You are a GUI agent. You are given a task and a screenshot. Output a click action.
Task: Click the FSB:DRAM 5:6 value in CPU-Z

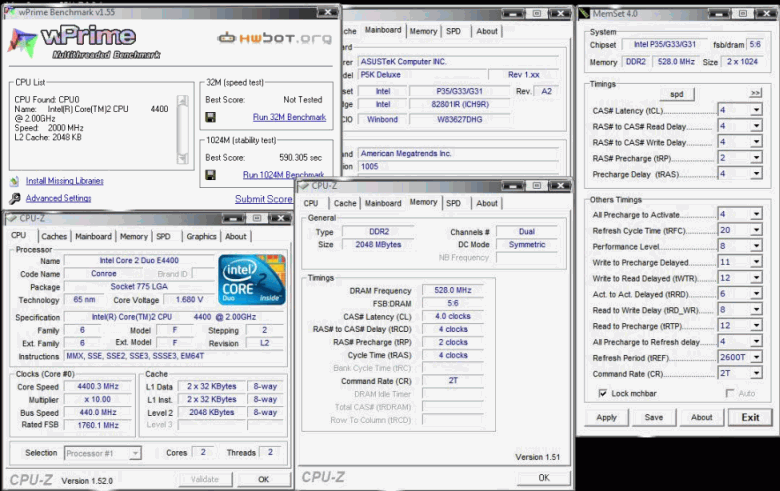(453, 303)
